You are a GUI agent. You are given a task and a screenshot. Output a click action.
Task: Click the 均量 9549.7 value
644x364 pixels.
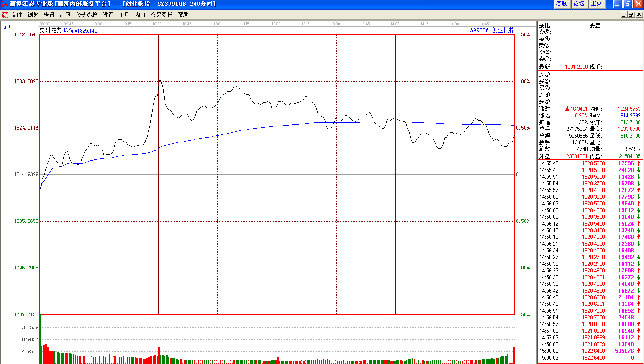click(632, 149)
